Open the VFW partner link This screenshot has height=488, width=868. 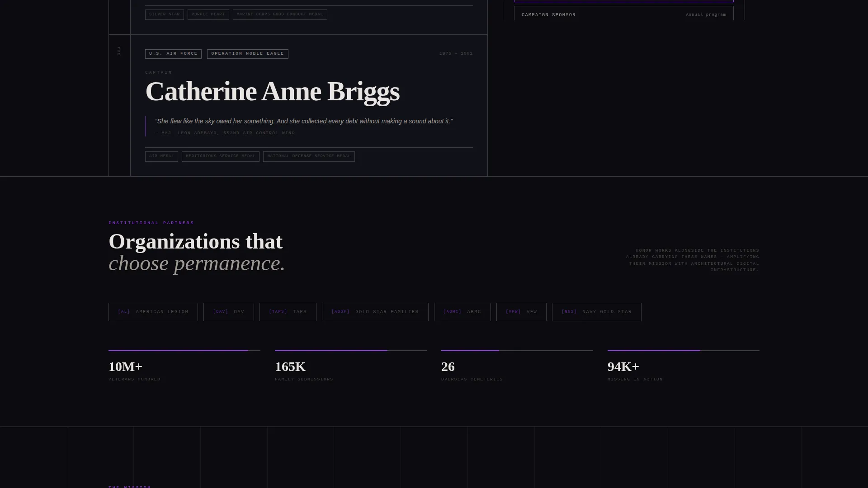coord(521,312)
